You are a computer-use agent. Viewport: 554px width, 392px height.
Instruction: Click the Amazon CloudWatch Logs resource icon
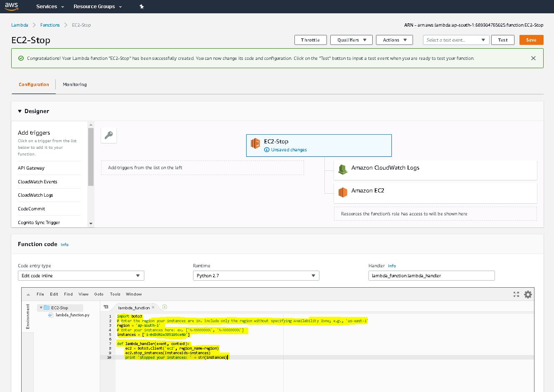pos(342,169)
